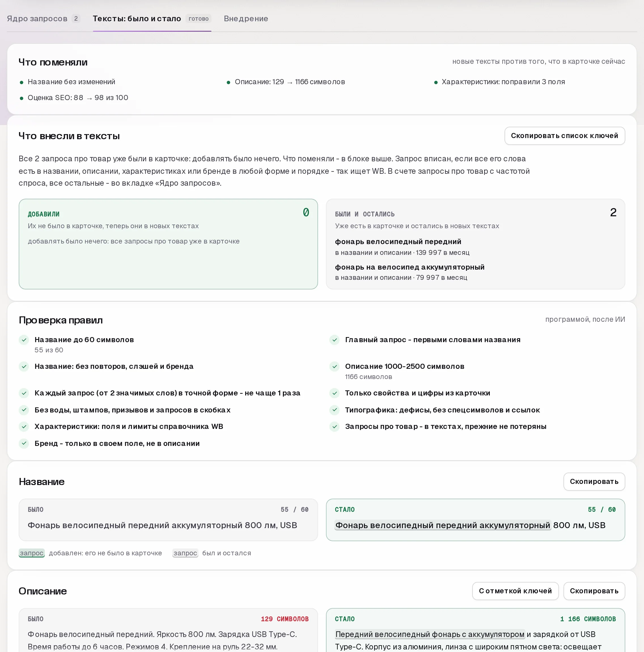Click checkmark for Типографика: дефисы rule
This screenshot has width=644, height=652.
click(334, 410)
